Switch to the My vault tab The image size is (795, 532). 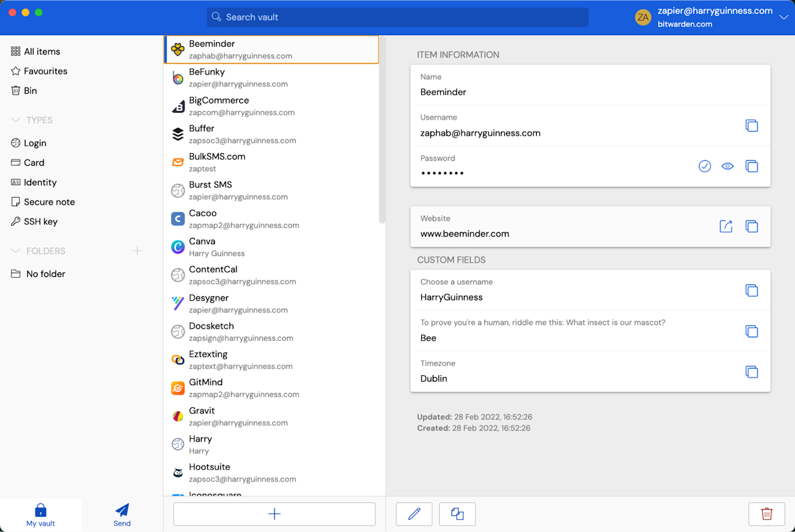coord(41,515)
